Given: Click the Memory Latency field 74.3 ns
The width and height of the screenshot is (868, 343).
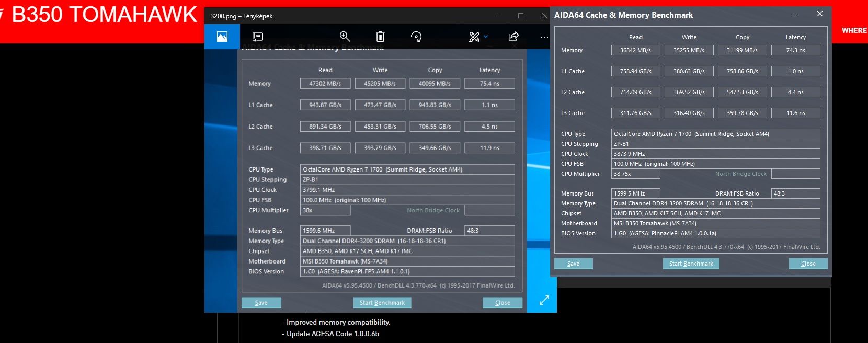Looking at the screenshot, I should (x=796, y=50).
